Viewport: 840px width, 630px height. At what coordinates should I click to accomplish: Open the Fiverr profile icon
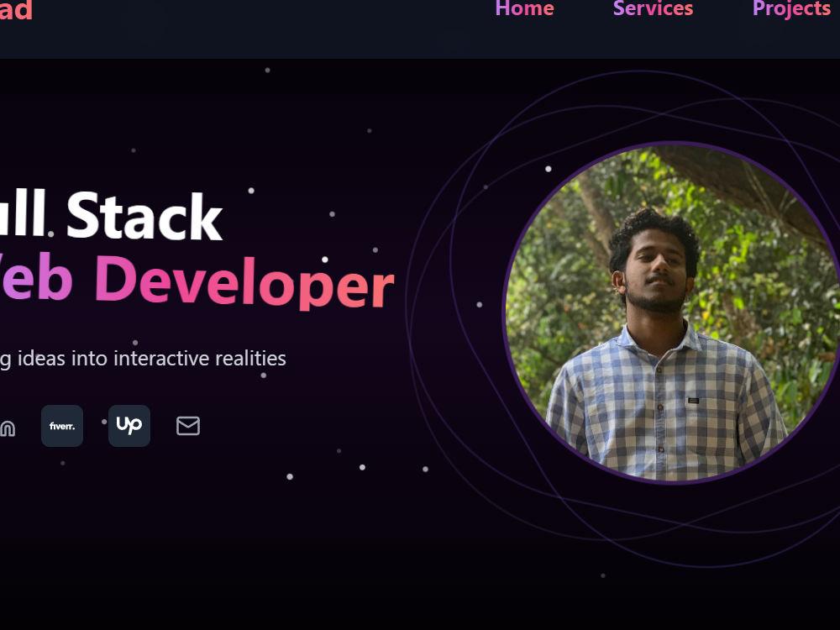pyautogui.click(x=62, y=426)
